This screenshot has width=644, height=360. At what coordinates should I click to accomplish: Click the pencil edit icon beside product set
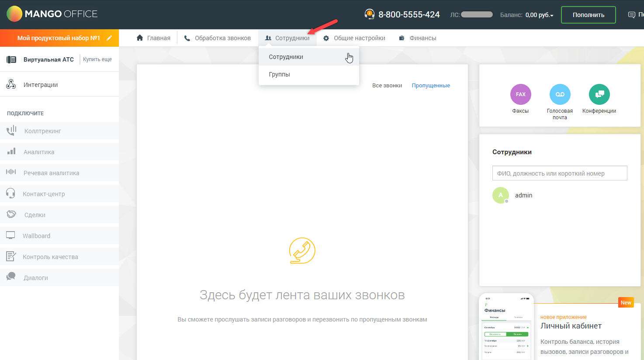109,38
